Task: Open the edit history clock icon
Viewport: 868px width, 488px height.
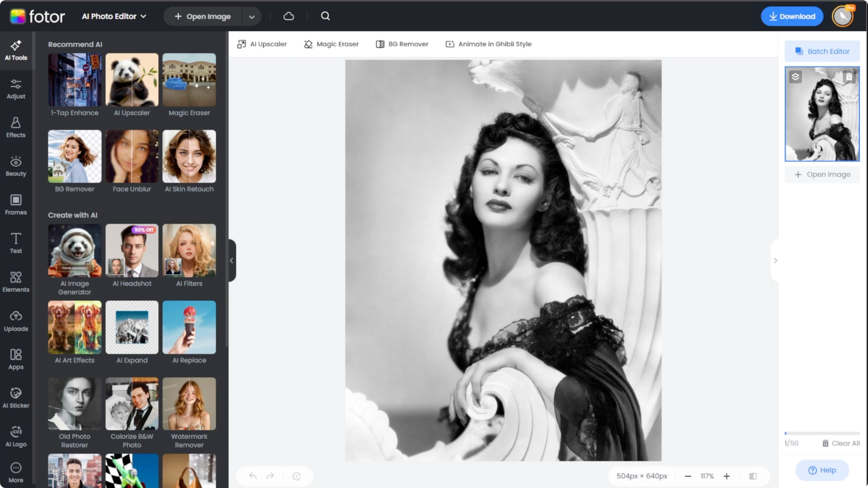Action: tap(296, 476)
